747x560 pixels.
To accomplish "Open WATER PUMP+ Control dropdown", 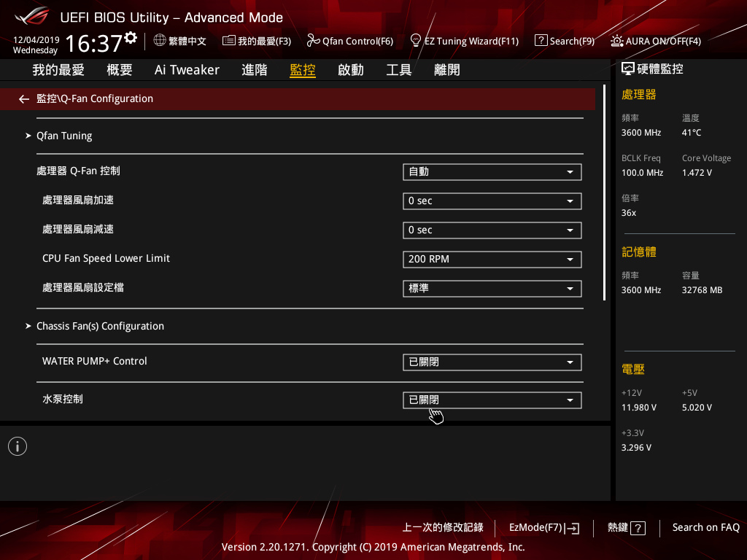I will tap(492, 362).
